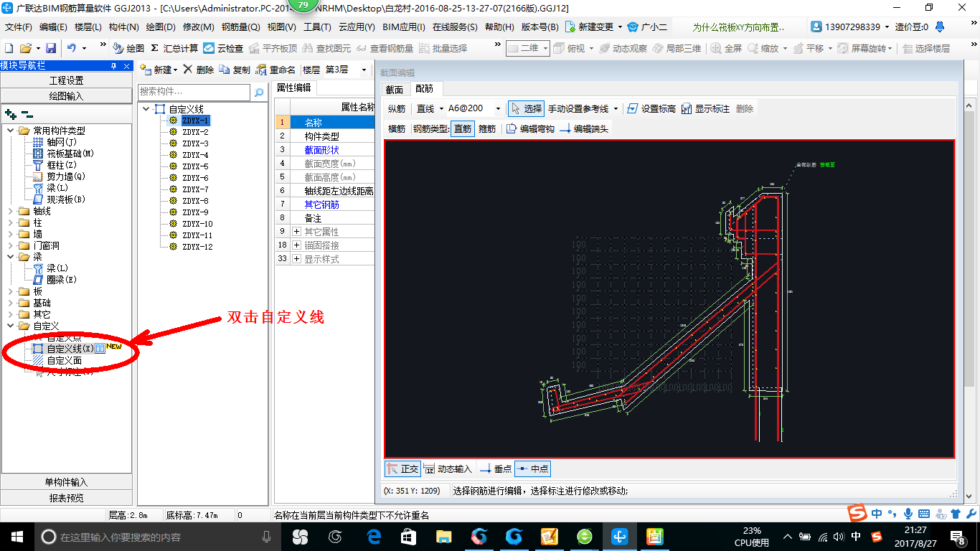Viewport: 980px width, 551px height.
Task: Start 云检查 cloud check
Action: point(222,48)
